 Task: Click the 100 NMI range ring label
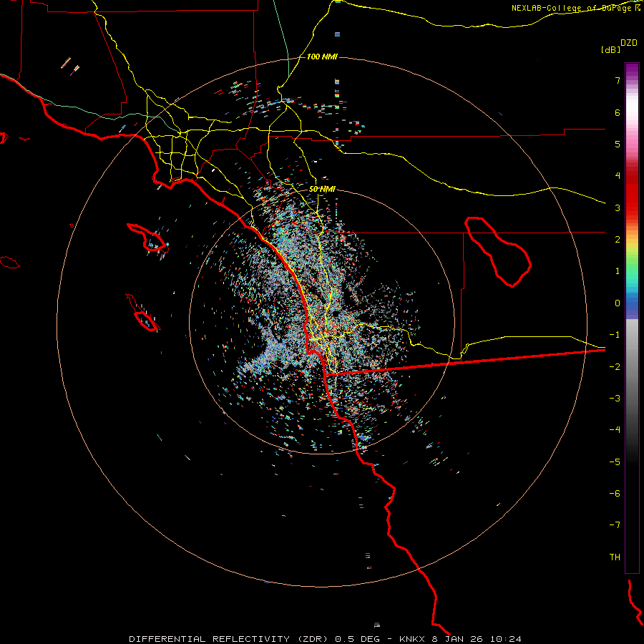(322, 57)
